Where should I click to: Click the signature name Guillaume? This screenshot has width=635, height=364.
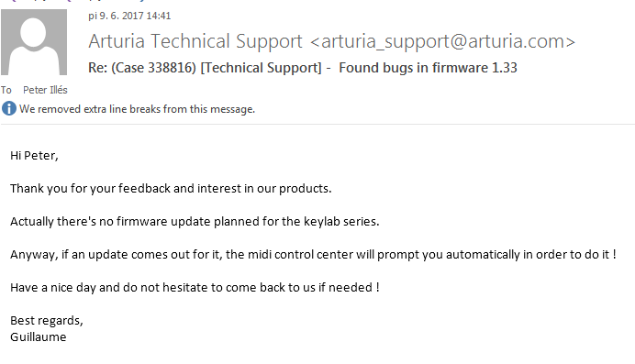[38, 336]
